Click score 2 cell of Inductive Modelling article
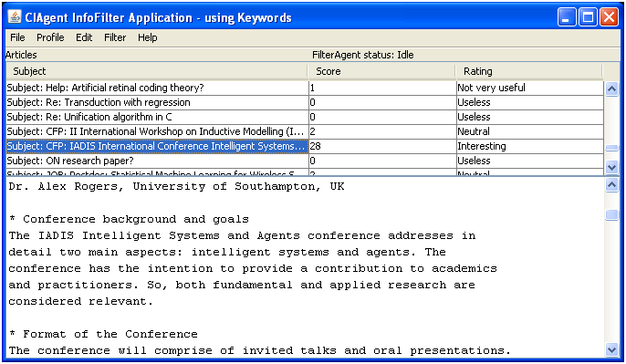Image resolution: width=626 pixels, height=364 pixels. (382, 131)
